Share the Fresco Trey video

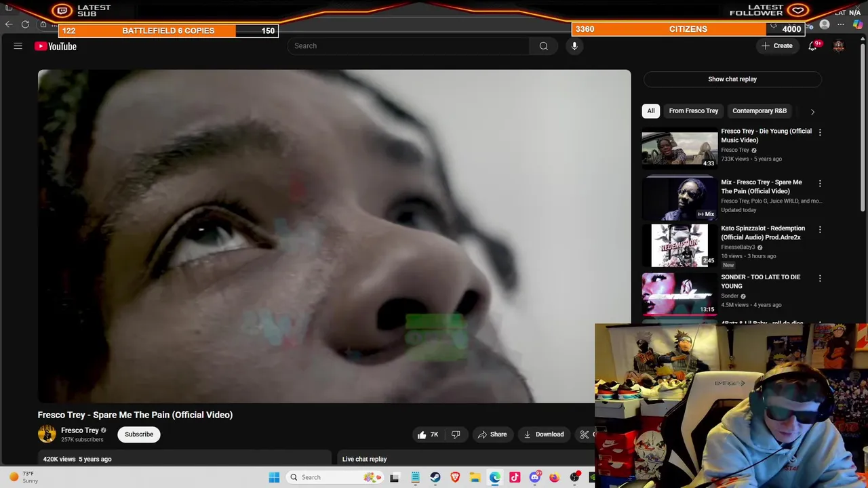[x=492, y=434]
